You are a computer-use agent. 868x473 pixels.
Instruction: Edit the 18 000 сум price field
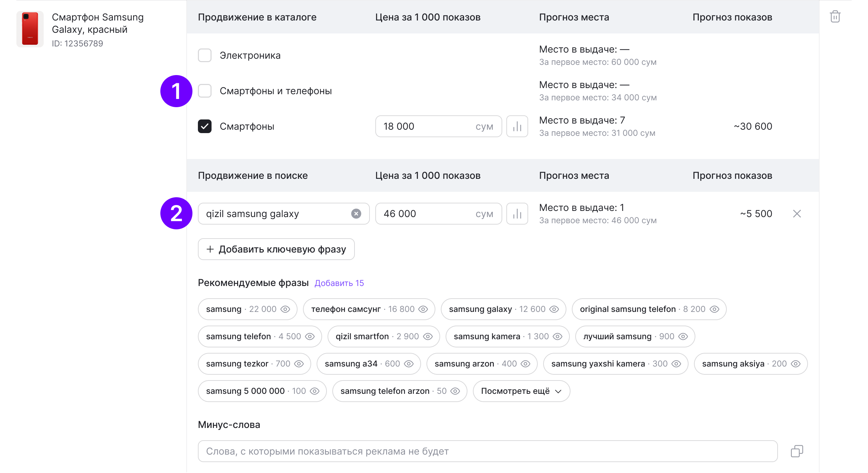click(439, 126)
